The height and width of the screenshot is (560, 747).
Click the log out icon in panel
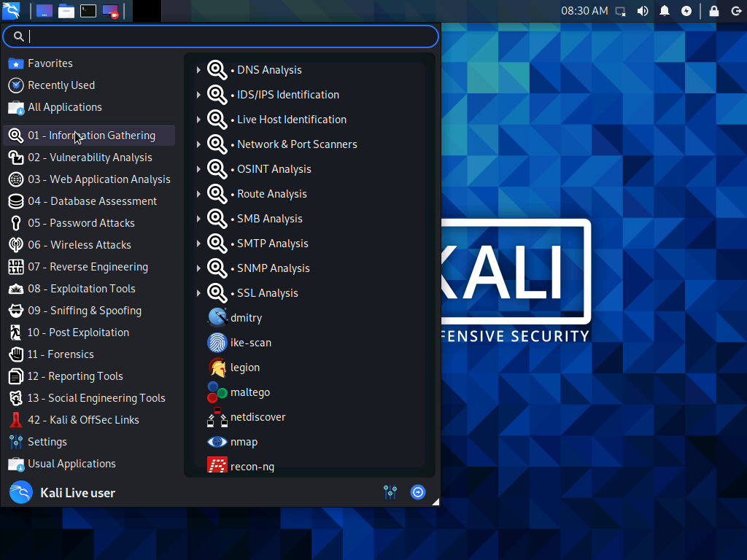pyautogui.click(x=736, y=11)
